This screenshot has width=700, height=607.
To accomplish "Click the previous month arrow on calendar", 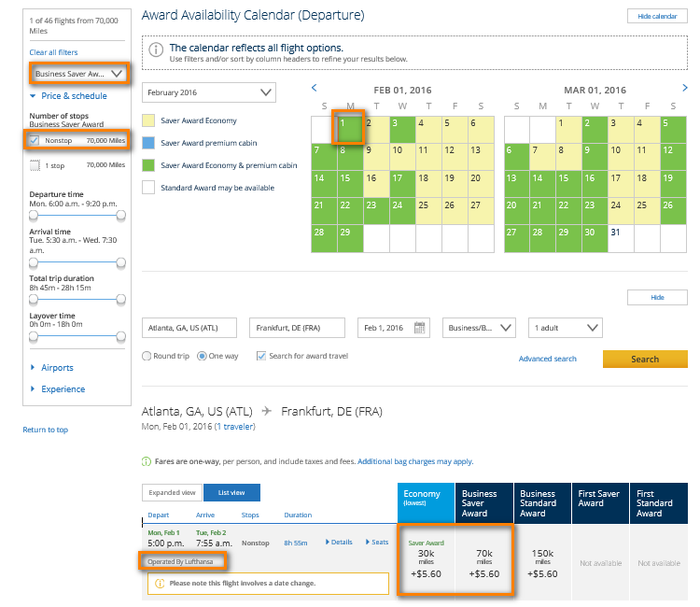I will pos(315,89).
